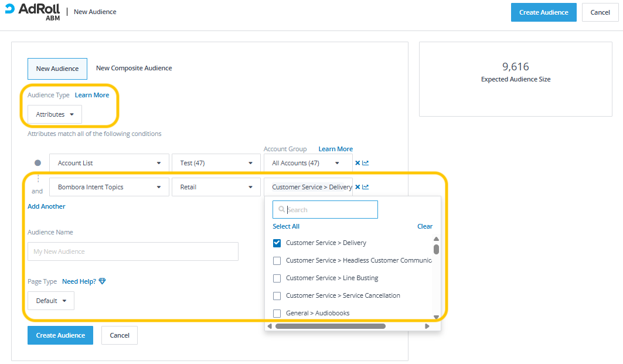Click the Audience Name input field
Screen dimensions: 623x364
(x=132, y=251)
